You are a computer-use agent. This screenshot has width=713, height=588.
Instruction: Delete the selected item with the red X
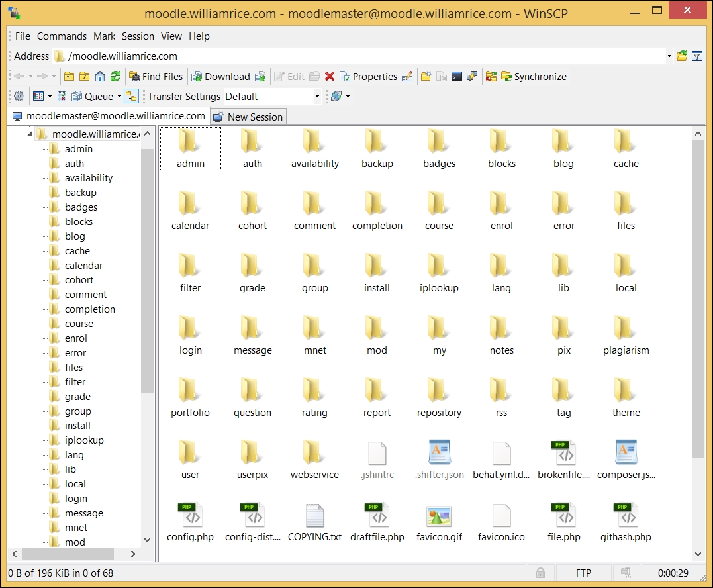(330, 76)
